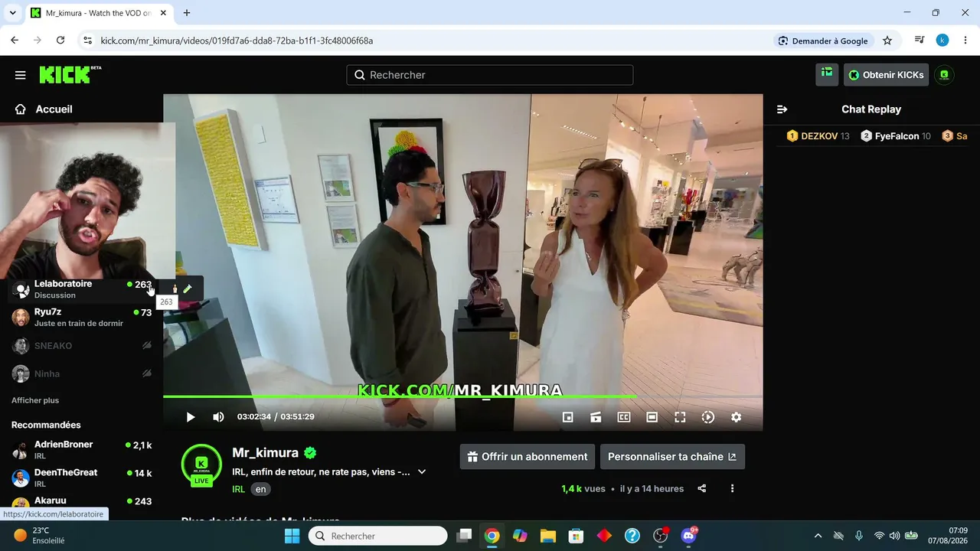
Task: Open video settings gear
Action: pyautogui.click(x=736, y=417)
